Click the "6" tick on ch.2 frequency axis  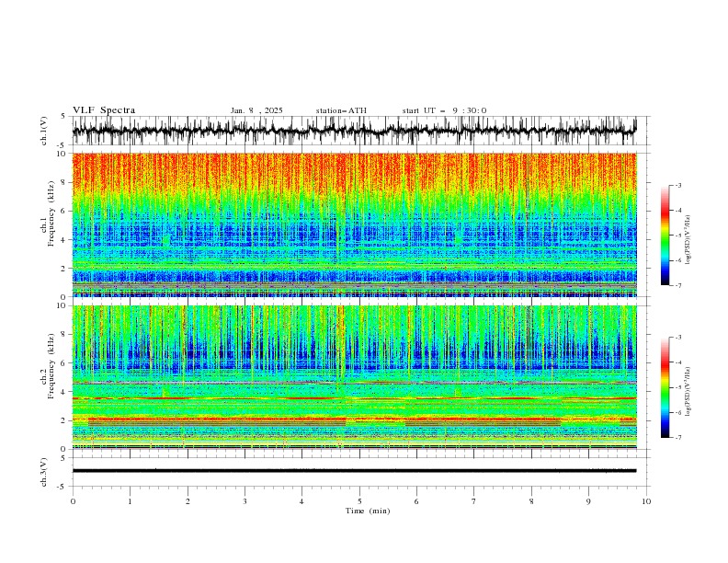(x=65, y=363)
